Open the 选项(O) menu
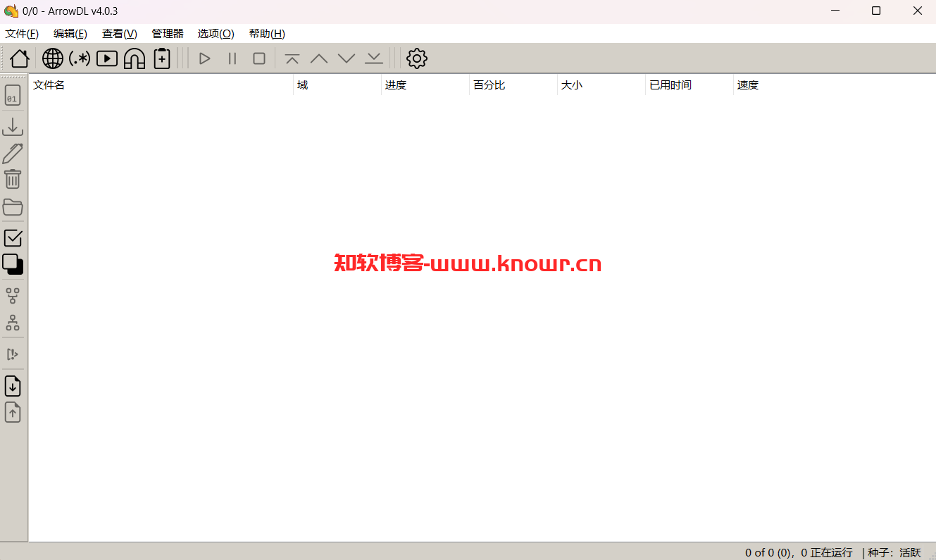Viewport: 936px width, 560px height. click(x=216, y=34)
